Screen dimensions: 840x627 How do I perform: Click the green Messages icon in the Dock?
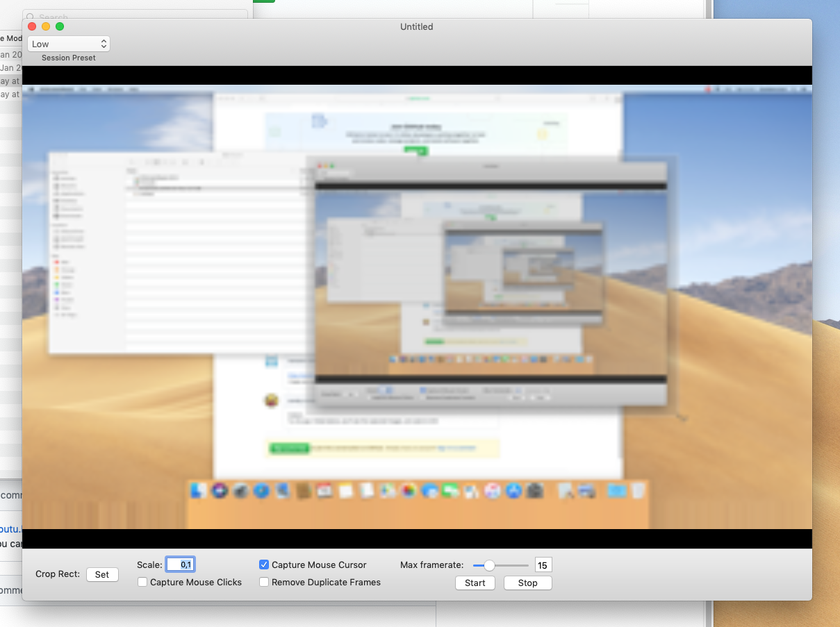click(450, 492)
